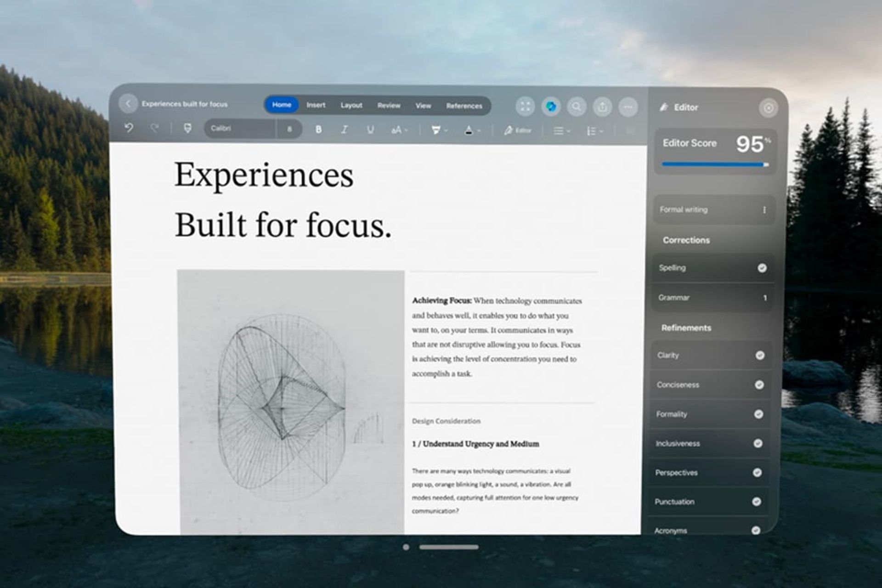
Task: Click the Bold formatting icon
Action: 318,130
